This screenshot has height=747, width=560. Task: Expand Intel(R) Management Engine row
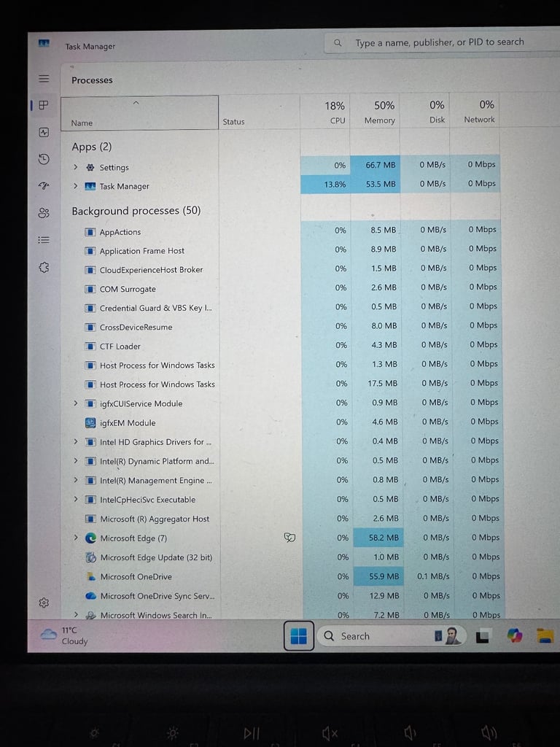click(x=75, y=480)
